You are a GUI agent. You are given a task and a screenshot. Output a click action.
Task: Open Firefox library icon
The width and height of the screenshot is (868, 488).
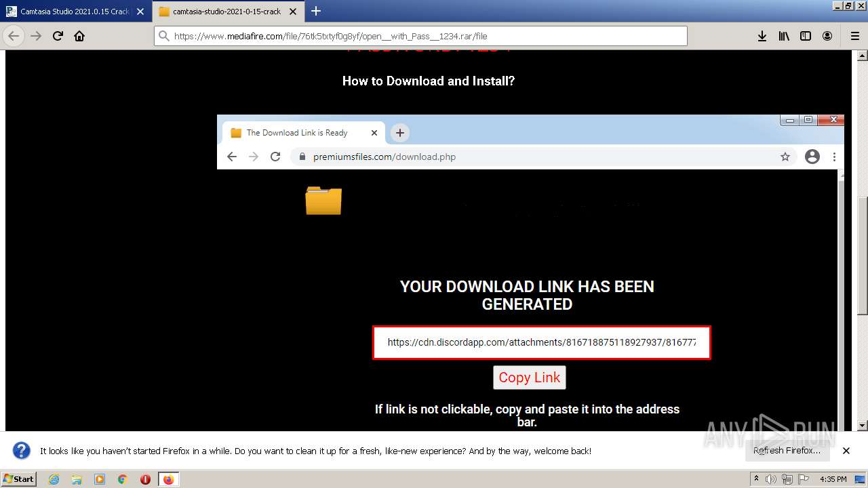tap(784, 36)
